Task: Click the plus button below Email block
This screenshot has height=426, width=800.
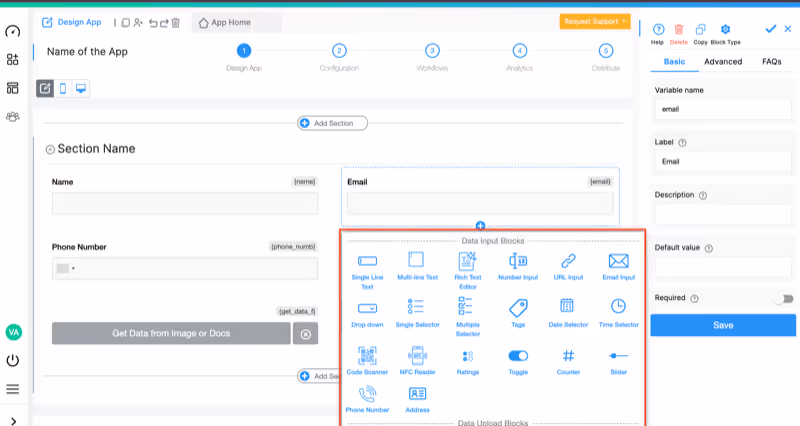Action: point(480,225)
